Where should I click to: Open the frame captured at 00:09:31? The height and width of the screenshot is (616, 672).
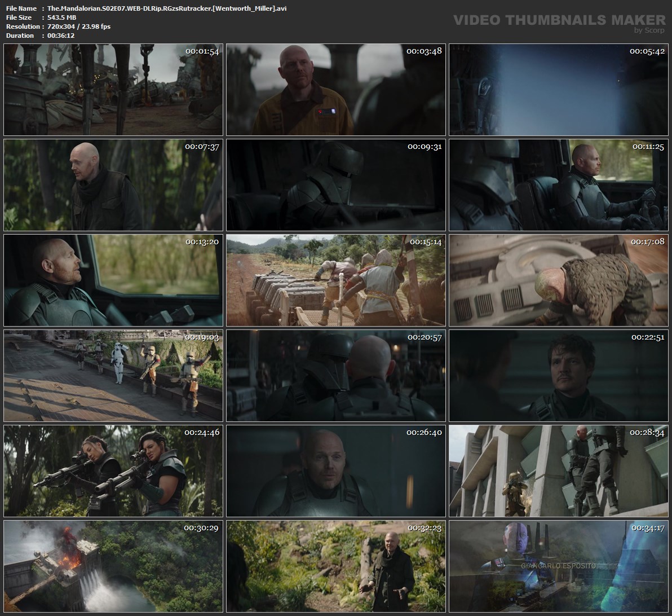pos(336,185)
